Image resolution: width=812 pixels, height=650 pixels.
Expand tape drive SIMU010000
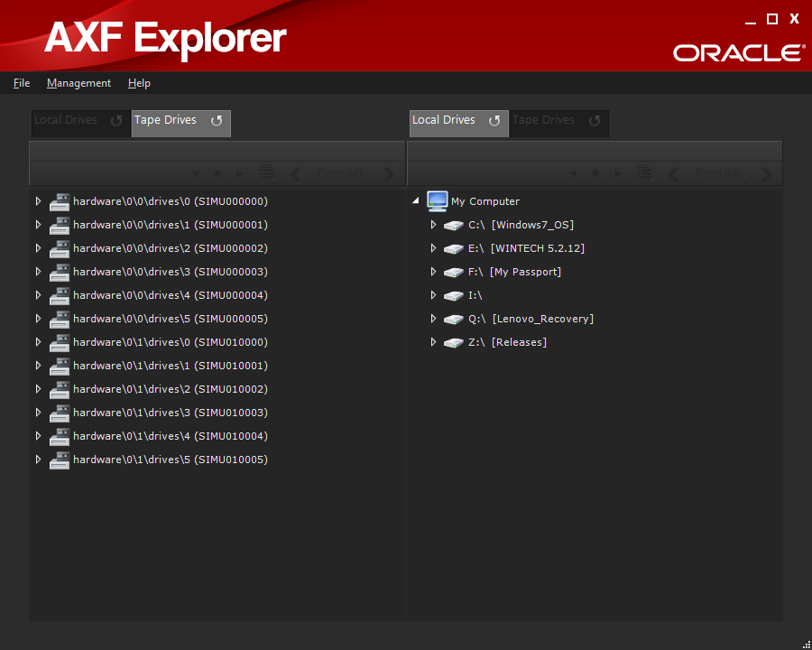point(38,341)
